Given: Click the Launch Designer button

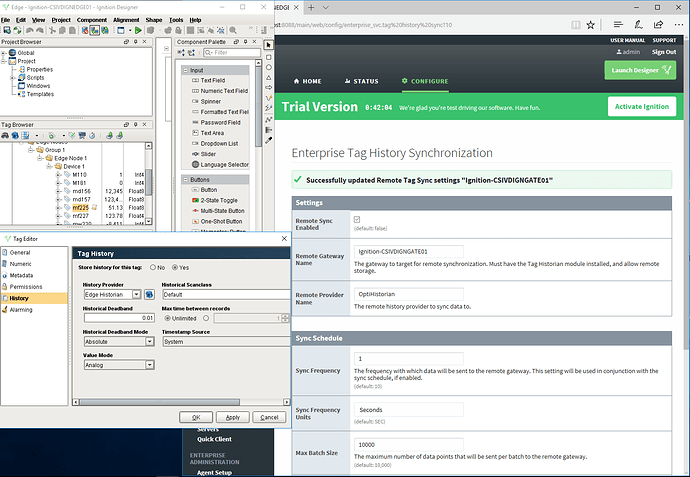Looking at the screenshot, I should 640,70.
